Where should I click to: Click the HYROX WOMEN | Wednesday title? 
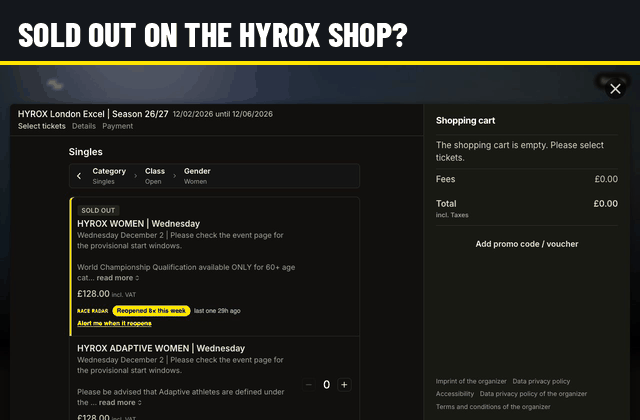[138, 224]
